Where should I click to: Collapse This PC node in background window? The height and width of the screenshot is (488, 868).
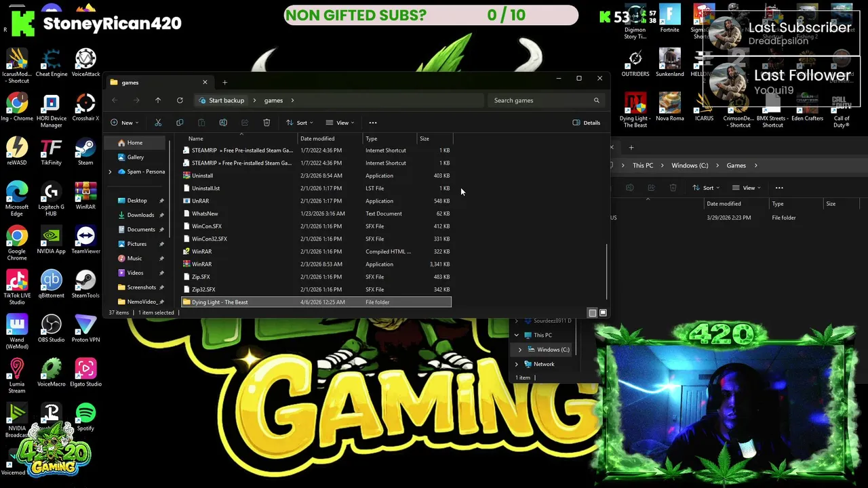click(x=517, y=335)
